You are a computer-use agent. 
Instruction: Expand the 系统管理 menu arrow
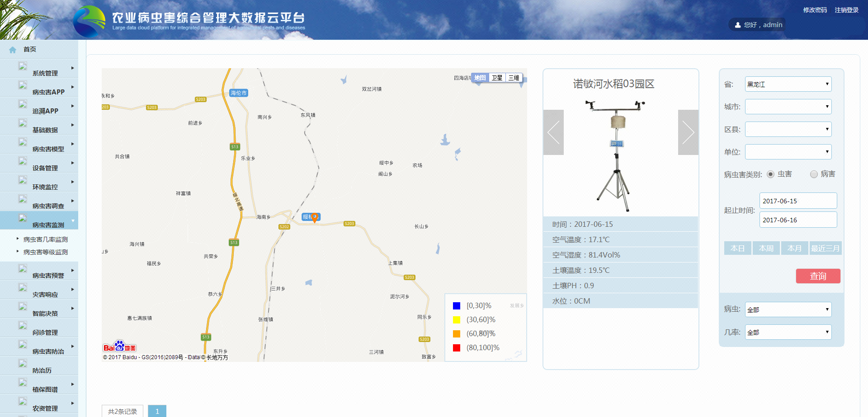[72, 68]
